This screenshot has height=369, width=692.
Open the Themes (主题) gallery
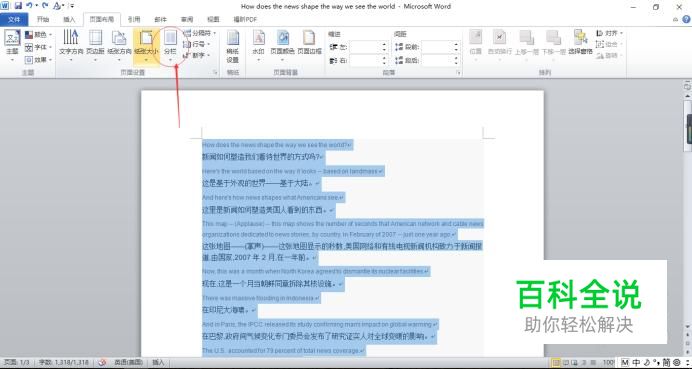12,46
